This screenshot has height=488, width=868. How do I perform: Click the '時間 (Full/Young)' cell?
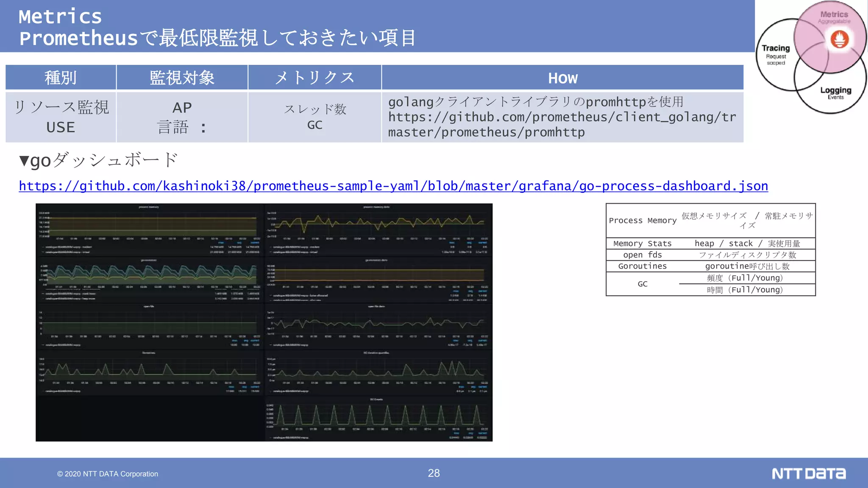coord(747,290)
